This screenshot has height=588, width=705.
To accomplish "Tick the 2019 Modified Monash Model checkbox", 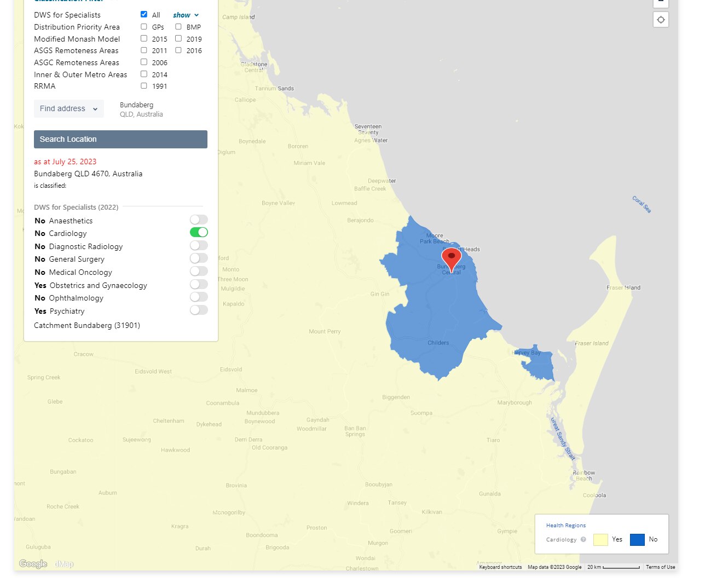I will click(178, 38).
